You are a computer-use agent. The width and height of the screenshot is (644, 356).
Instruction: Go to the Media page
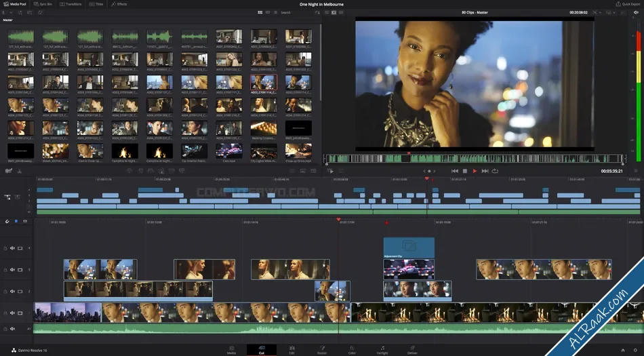pyautogui.click(x=231, y=350)
